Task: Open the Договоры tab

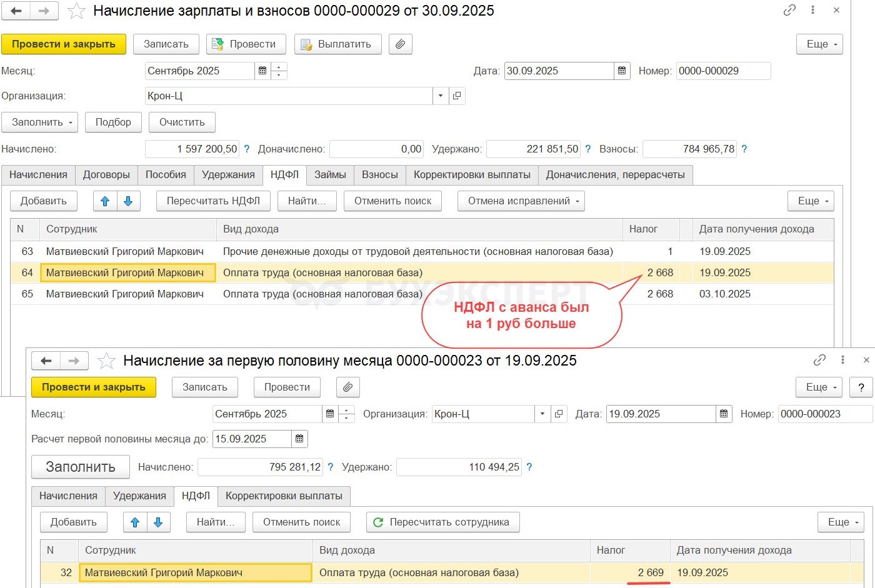Action: 106,175
